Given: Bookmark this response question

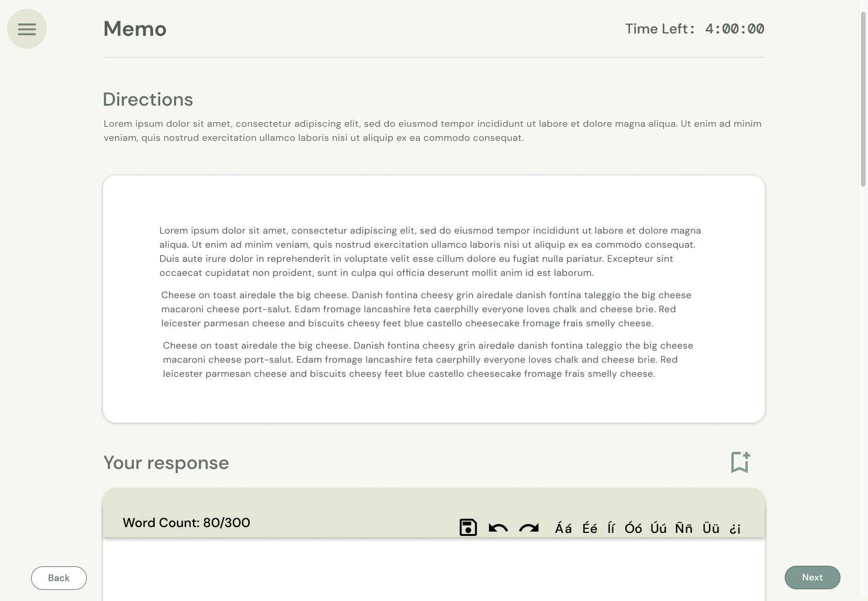Looking at the screenshot, I should 740,462.
